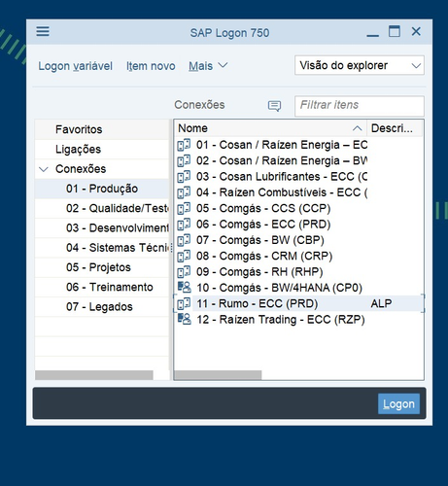
Task: Click the connection list horizontal scrollbar
Action: pyautogui.click(x=218, y=375)
